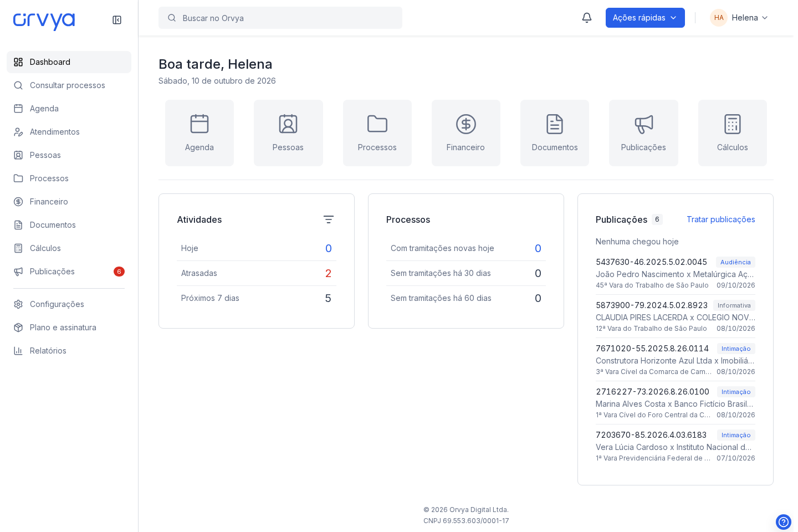Open the Publicações megaphone shortcut tile
This screenshot has width=798, height=532.
click(x=643, y=133)
